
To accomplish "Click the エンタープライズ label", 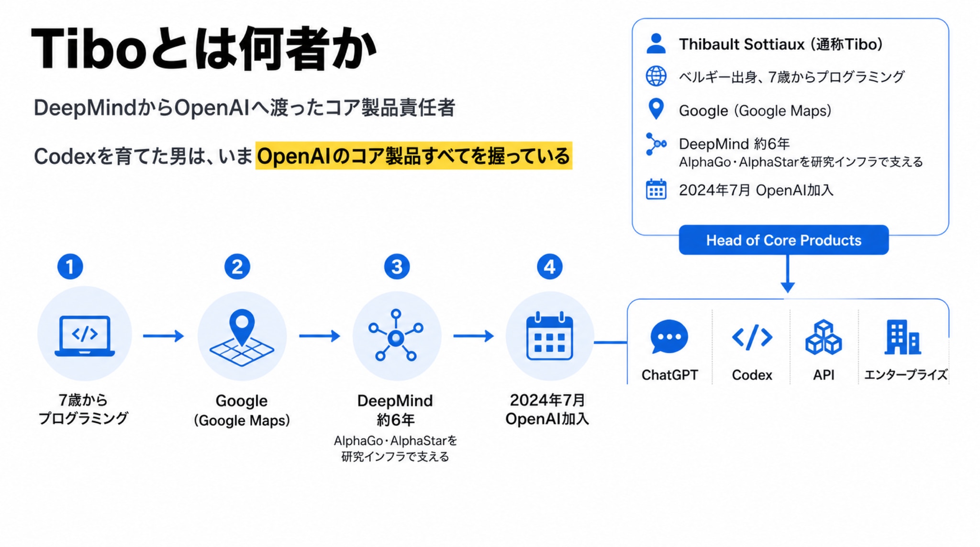I will (x=905, y=375).
